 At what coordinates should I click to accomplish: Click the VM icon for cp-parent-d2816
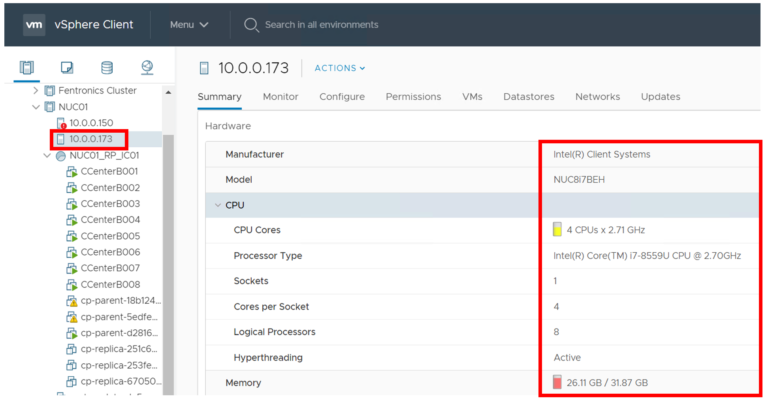pyautogui.click(x=72, y=333)
